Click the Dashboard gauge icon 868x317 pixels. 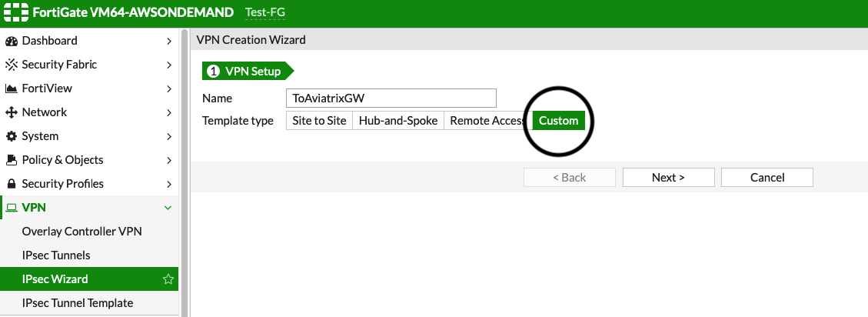[12, 41]
